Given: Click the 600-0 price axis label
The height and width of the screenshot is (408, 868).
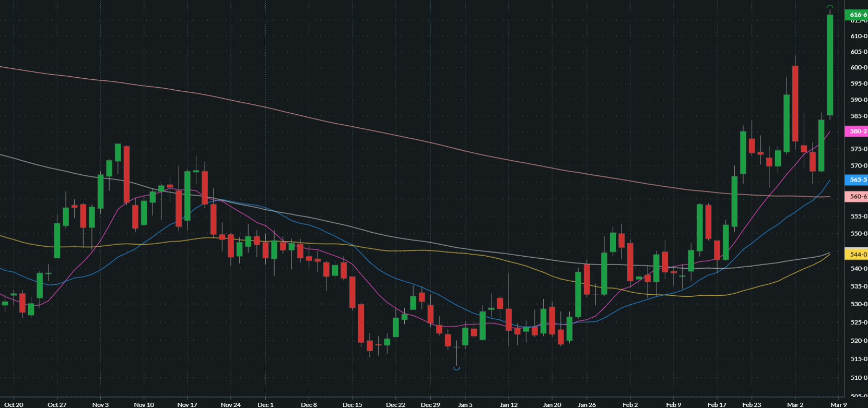Looking at the screenshot, I should pyautogui.click(x=859, y=67).
